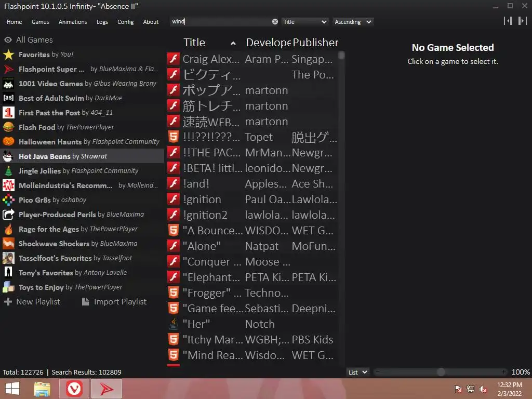Toggle the right sidebar visibility icon
The height and width of the screenshot is (399, 532).
[x=523, y=21]
